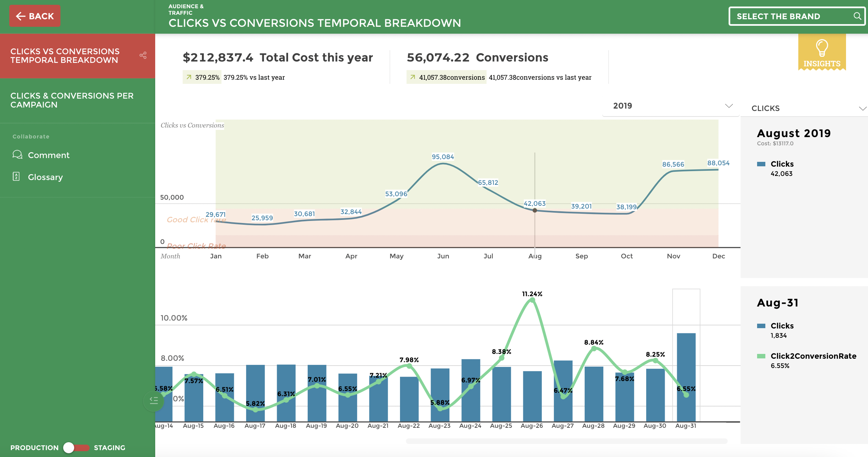Screen dimensions: 868x457
Task: Click the green Click2ConversionRate legend swatch
Action: 761,356
